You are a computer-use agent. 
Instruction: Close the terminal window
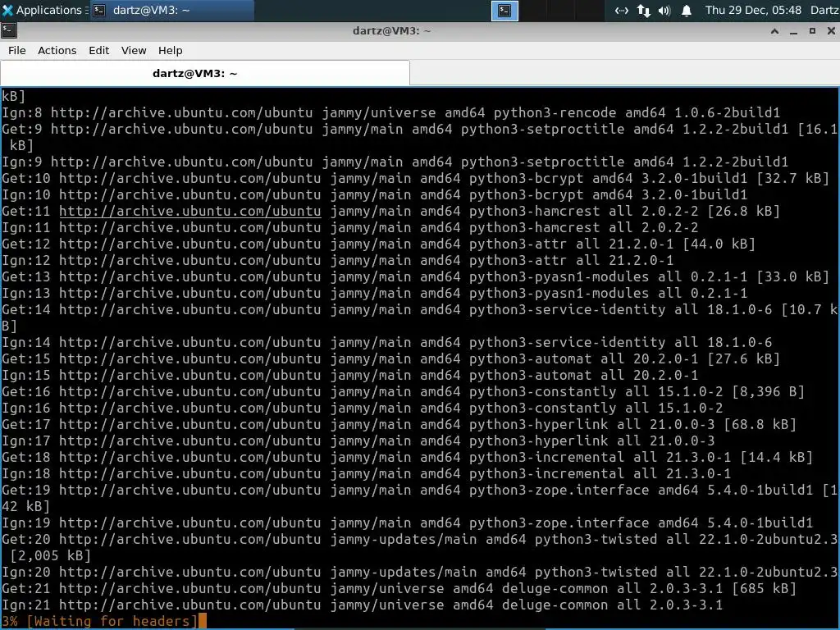point(831,31)
